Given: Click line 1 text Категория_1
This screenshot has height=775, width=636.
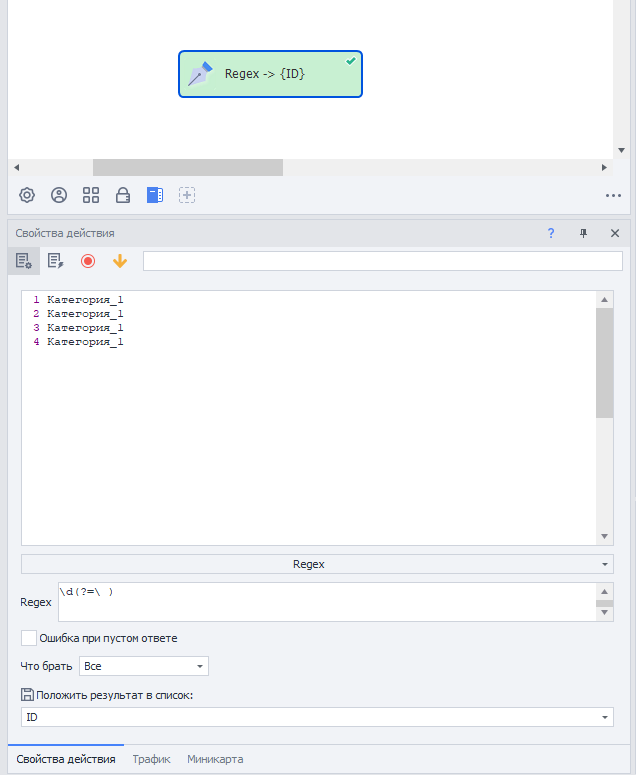Looking at the screenshot, I should [x=85, y=300].
